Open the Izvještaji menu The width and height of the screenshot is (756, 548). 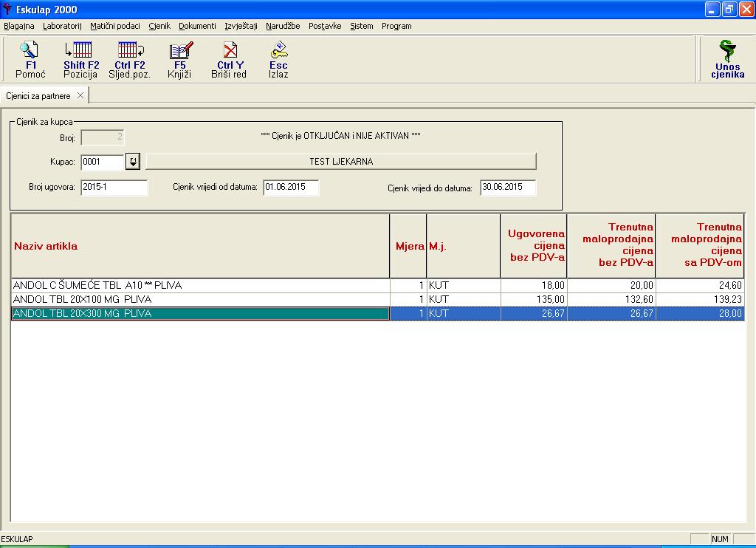coord(241,26)
